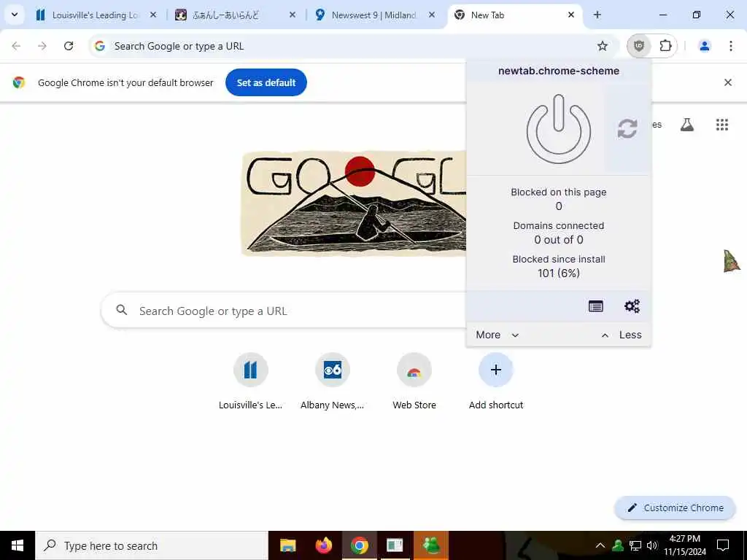This screenshot has height=560, width=747.
Task: Click Chrome taskbar icon
Action: 359,545
